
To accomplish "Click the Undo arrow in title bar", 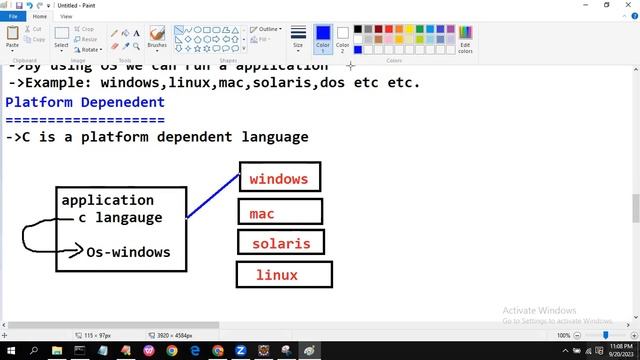I will pyautogui.click(x=29, y=5).
